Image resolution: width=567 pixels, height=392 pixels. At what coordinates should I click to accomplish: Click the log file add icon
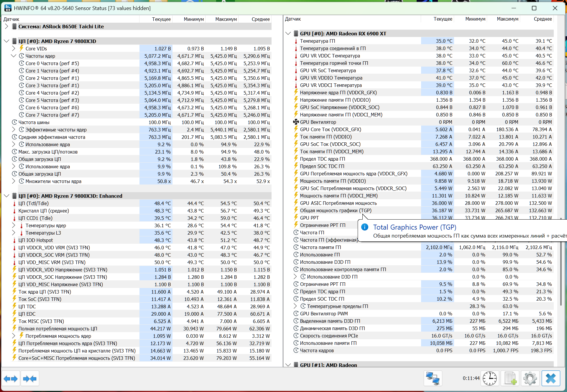[x=511, y=378]
